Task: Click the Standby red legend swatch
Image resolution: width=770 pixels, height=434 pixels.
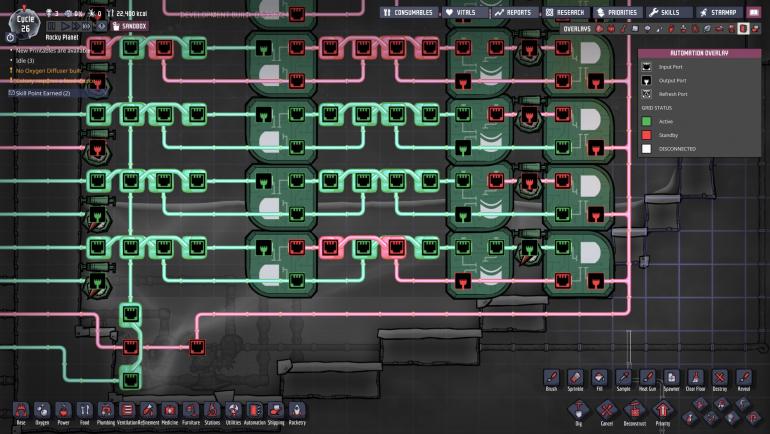Action: tap(647, 135)
